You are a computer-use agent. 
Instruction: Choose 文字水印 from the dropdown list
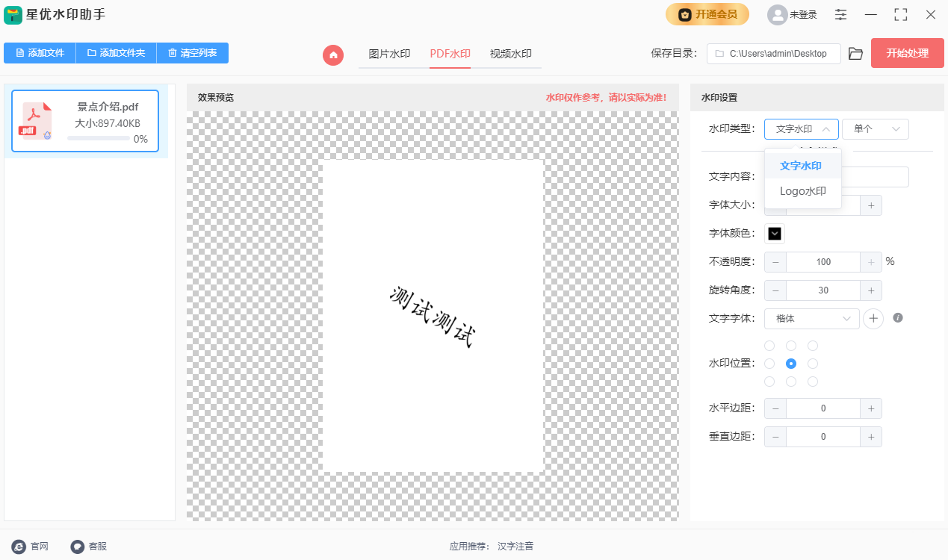pyautogui.click(x=803, y=166)
